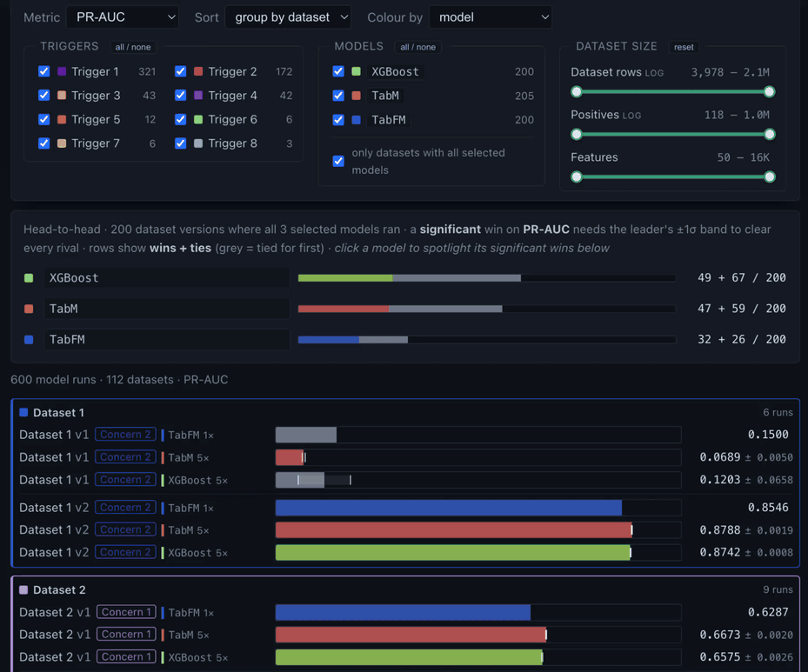The height and width of the screenshot is (672, 808).
Task: Click the Dataset 1 v2 TabFM blue bar
Action: pyautogui.click(x=448, y=509)
